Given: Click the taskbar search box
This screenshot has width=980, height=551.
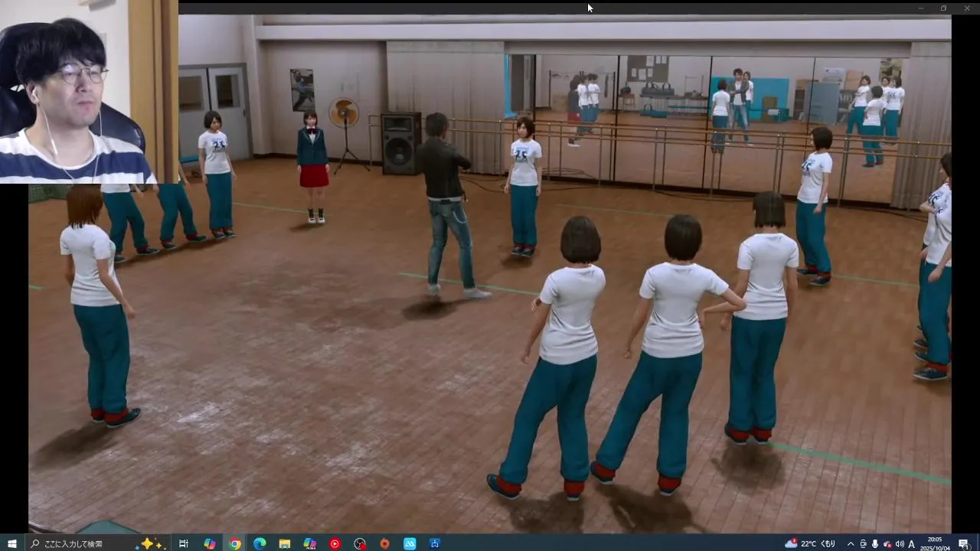Looking at the screenshot, I should pos(97,543).
